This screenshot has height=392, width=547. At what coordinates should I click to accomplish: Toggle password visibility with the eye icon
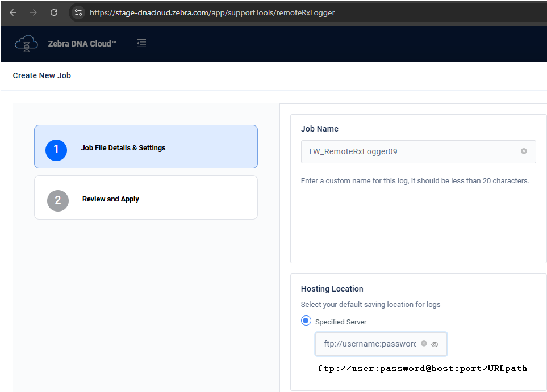435,344
